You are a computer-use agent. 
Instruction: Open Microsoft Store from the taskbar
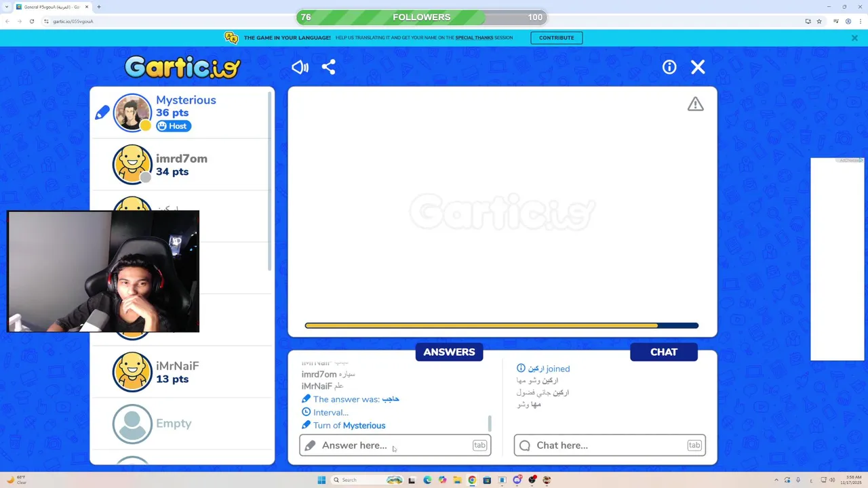coord(487,480)
